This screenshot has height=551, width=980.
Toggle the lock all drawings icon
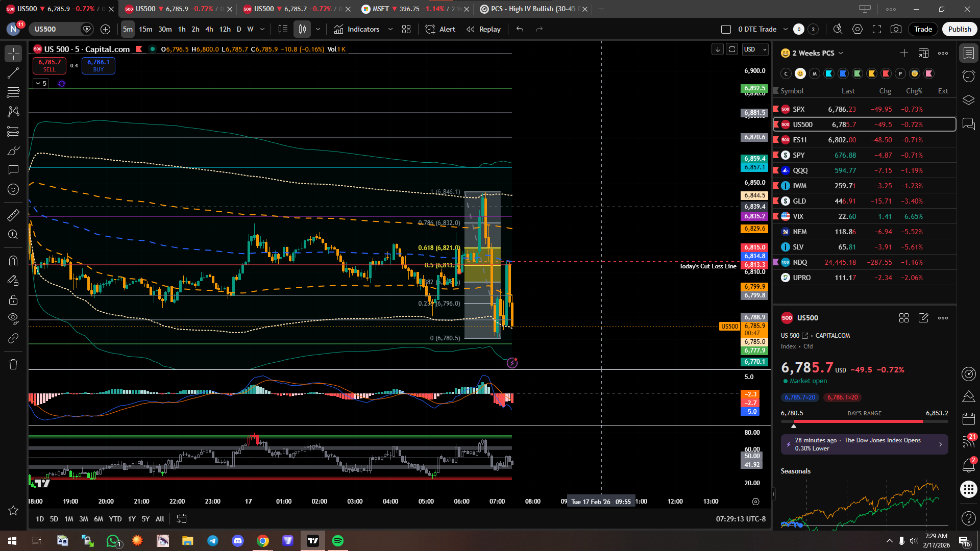[13, 299]
